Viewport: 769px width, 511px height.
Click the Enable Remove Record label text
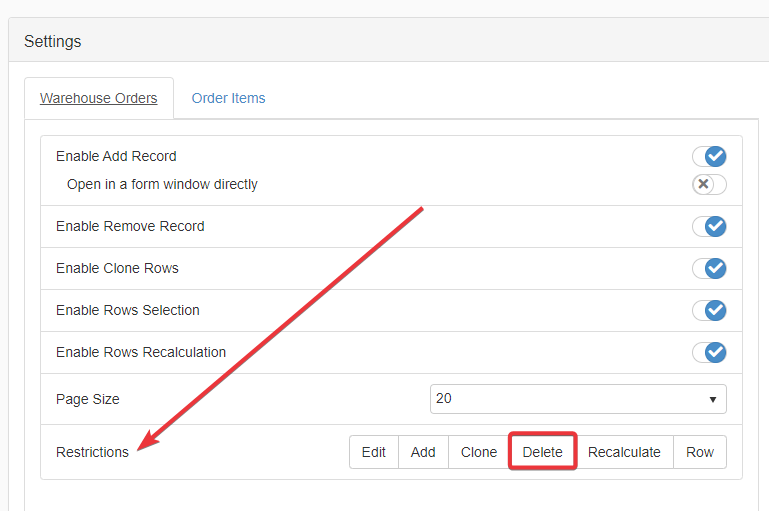pos(130,227)
